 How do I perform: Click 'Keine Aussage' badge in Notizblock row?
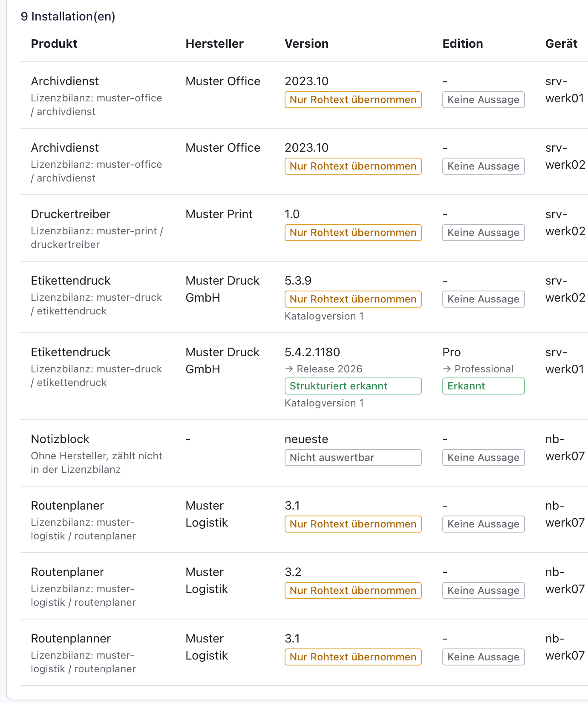point(483,458)
